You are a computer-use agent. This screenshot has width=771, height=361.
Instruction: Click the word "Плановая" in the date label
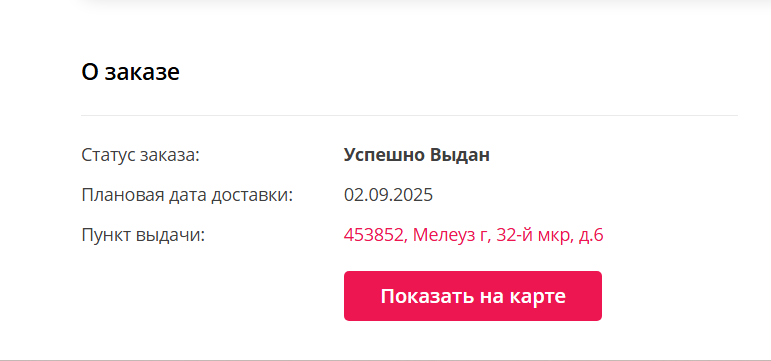(x=119, y=195)
